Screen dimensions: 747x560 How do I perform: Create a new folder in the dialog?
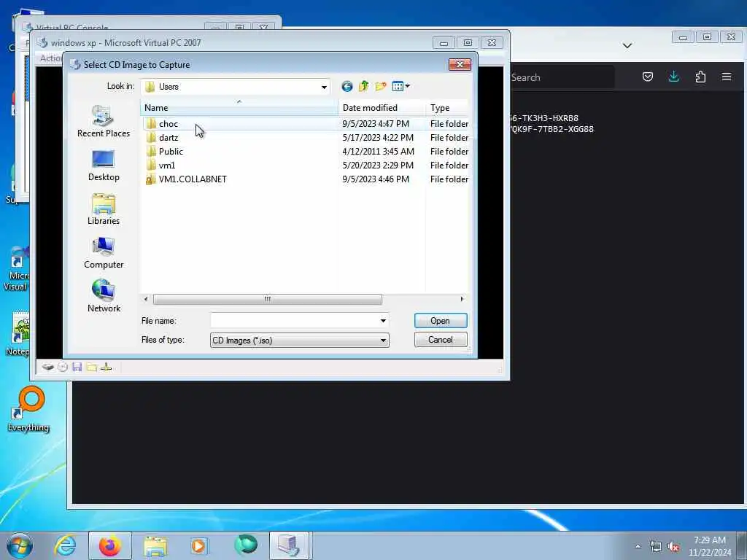(x=380, y=86)
